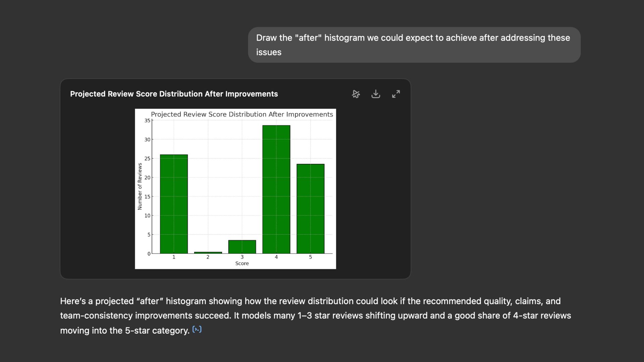Click the y-axis tick label 0

click(149, 254)
